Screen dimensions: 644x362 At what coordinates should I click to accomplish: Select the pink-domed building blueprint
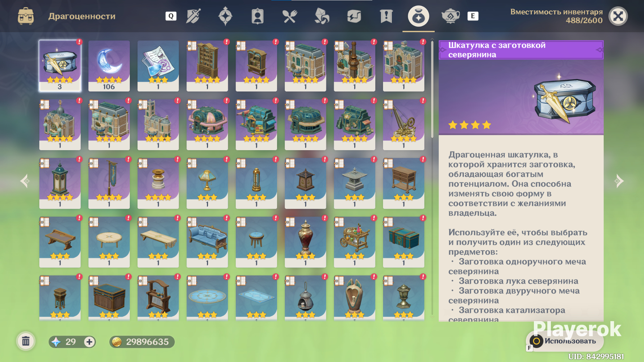click(x=207, y=125)
